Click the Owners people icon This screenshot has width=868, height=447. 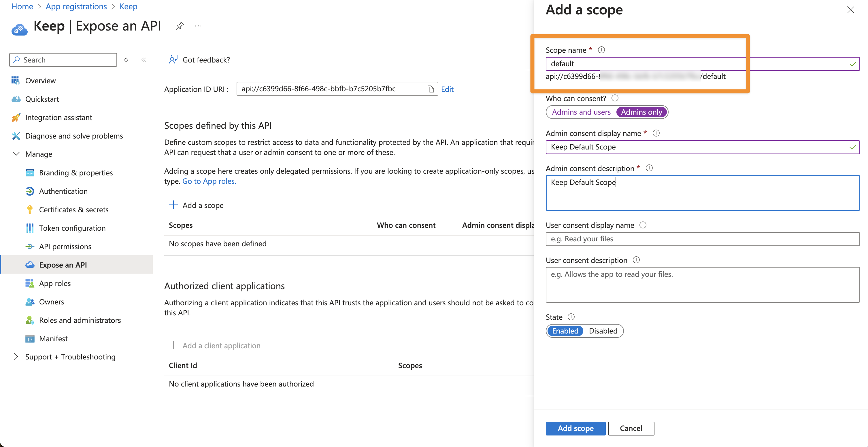click(30, 302)
